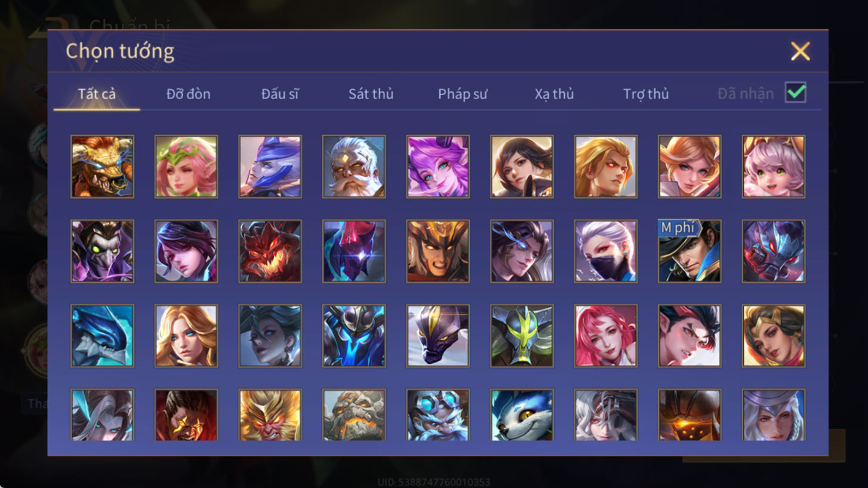Show the "Pháp sư" hero category
This screenshot has height=488, width=868.
(x=463, y=94)
